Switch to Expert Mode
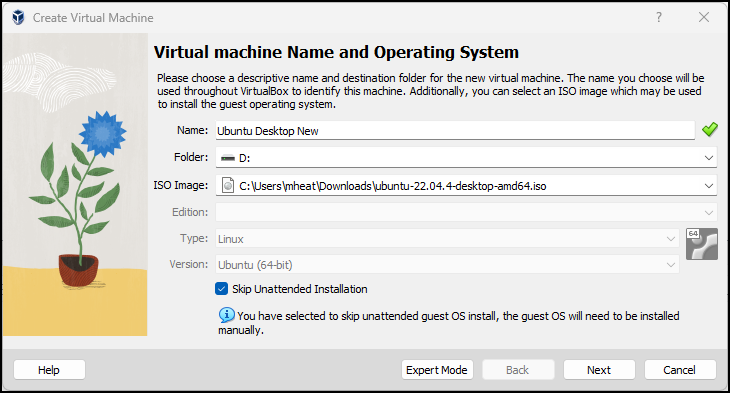 click(437, 370)
